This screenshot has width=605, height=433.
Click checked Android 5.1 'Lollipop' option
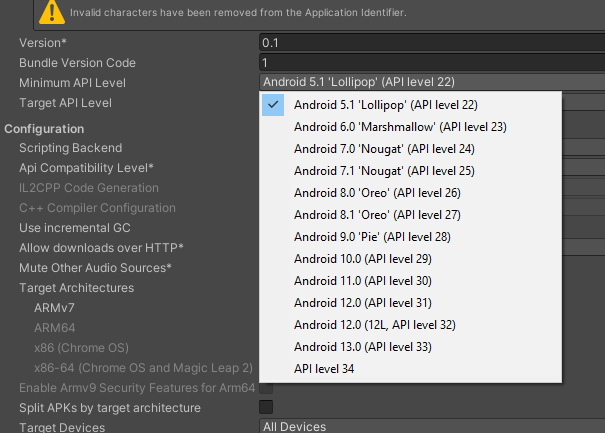[385, 105]
